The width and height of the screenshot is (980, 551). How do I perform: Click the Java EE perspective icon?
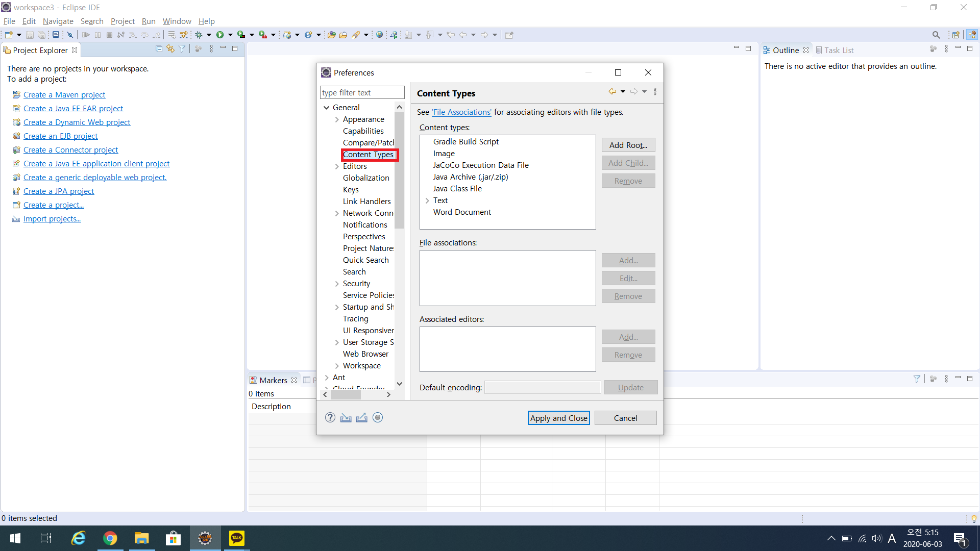click(x=972, y=35)
